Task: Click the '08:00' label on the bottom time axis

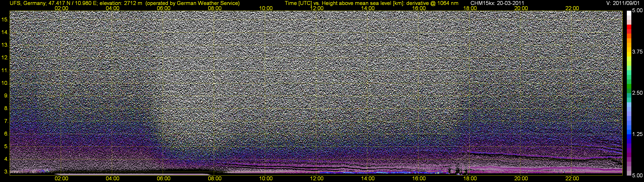Action: [215, 179]
